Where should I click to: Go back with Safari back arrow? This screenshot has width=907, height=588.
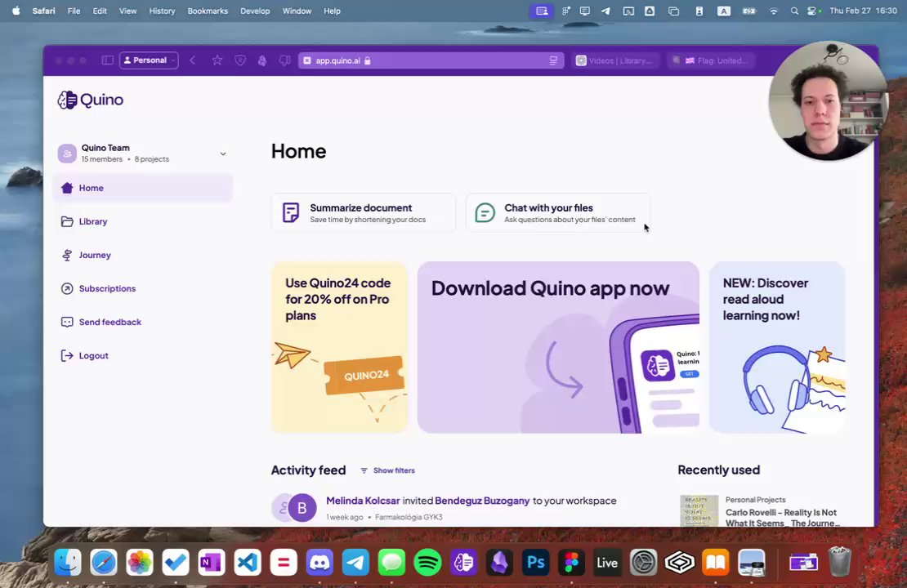tap(193, 60)
